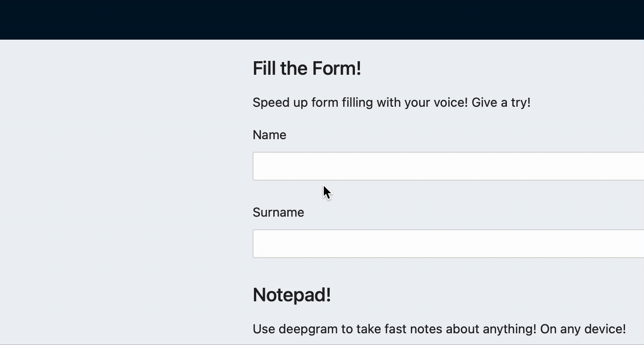Click the word Fill in the heading

click(264, 68)
